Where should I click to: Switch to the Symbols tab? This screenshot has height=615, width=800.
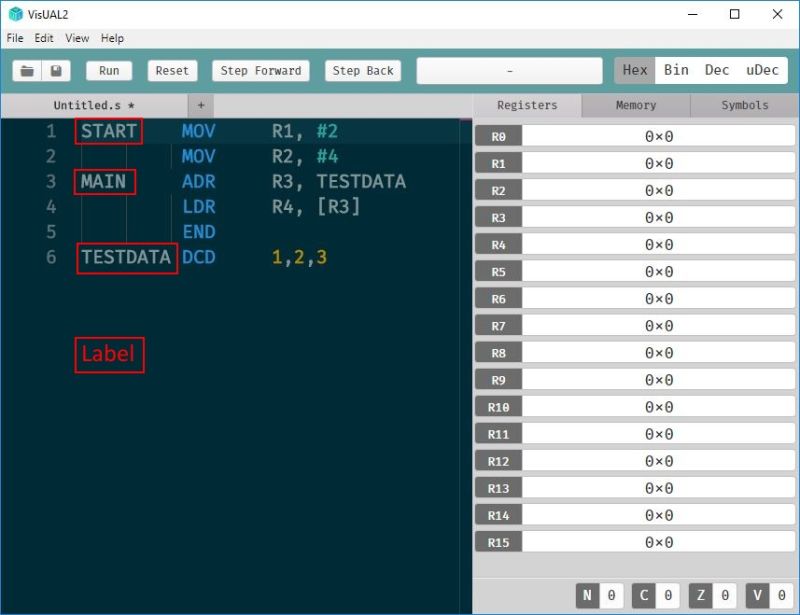[744, 105]
